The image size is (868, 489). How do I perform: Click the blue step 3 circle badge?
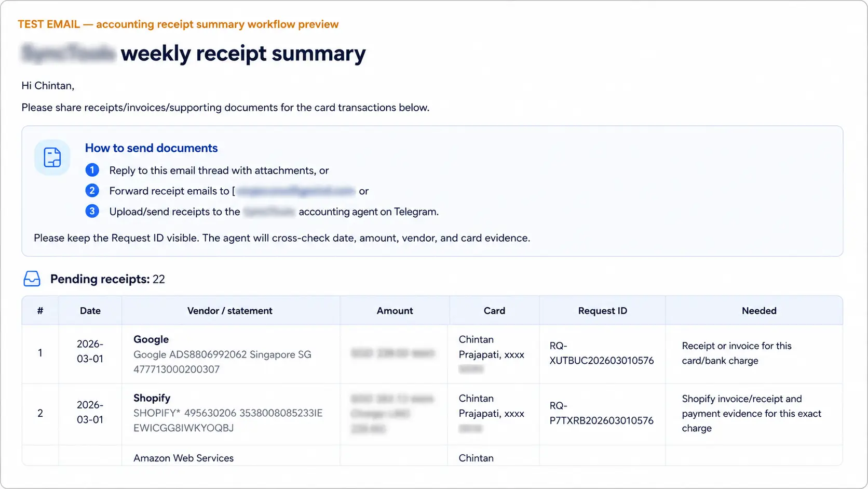tap(92, 211)
